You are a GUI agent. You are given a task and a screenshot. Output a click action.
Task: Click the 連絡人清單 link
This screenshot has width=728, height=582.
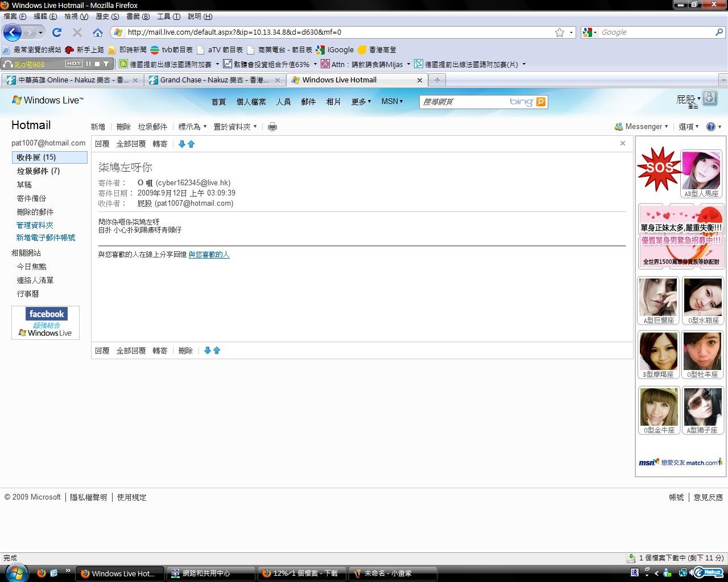click(35, 280)
